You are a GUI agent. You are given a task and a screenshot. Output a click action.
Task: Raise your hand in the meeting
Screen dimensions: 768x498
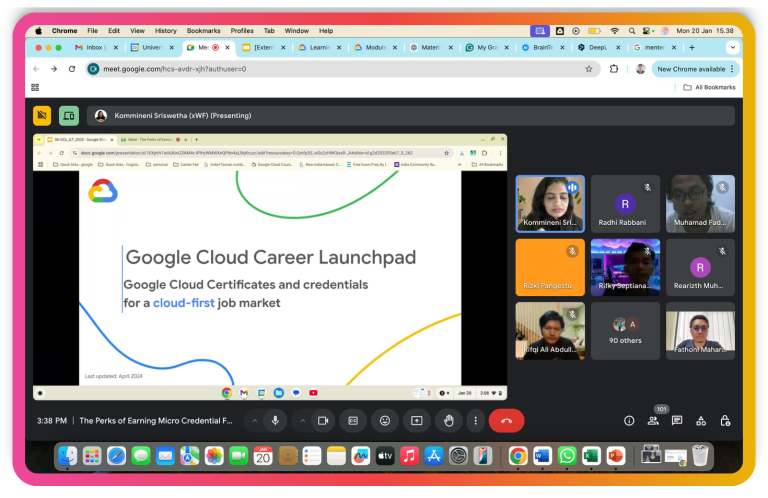[449, 421]
